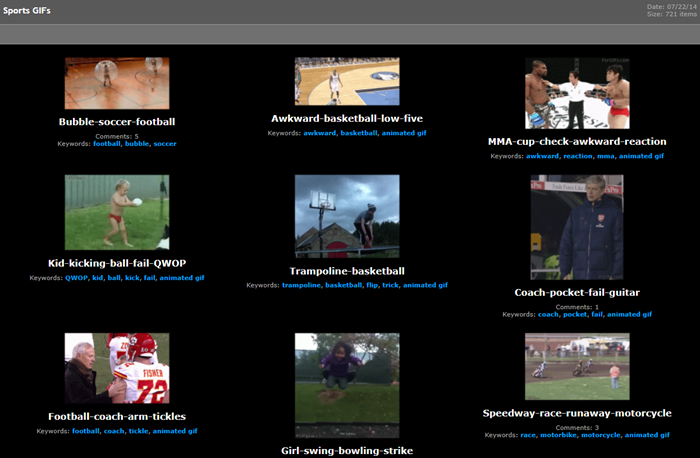Open the Awkward-basketball-low-five GIF thumbnail
This screenshot has height=458, width=700.
(347, 81)
